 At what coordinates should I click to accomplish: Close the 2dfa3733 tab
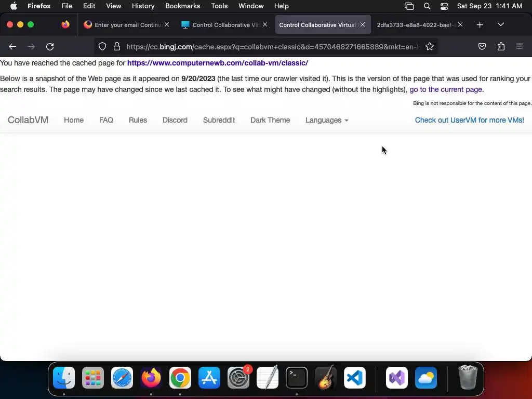tap(460, 24)
